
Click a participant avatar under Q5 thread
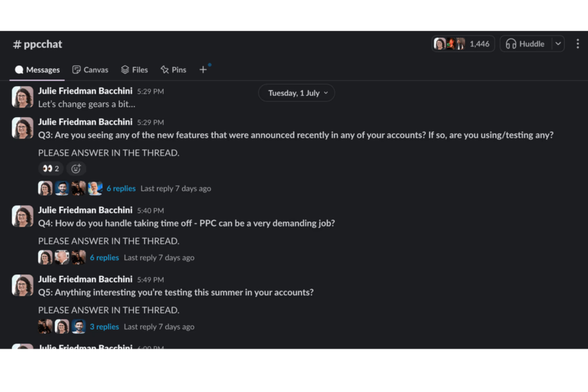[62, 326]
